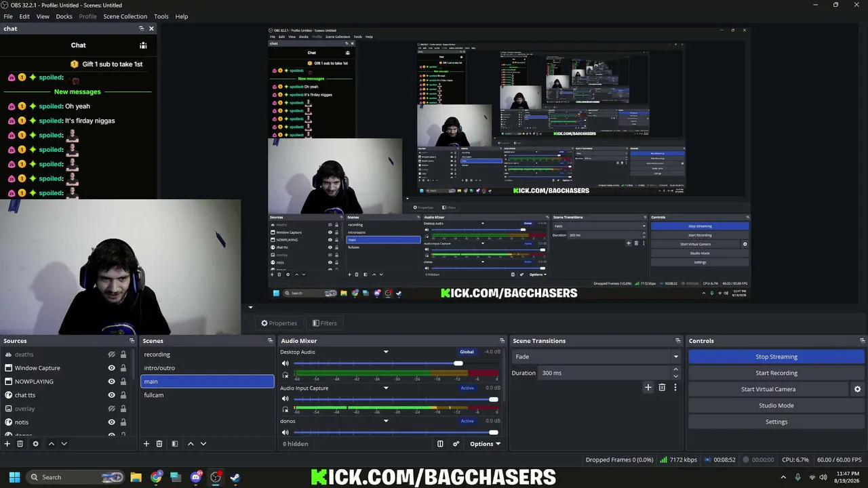Screen dimensions: 868x488
Task: Move source up in the Sources list
Action: click(x=51, y=444)
